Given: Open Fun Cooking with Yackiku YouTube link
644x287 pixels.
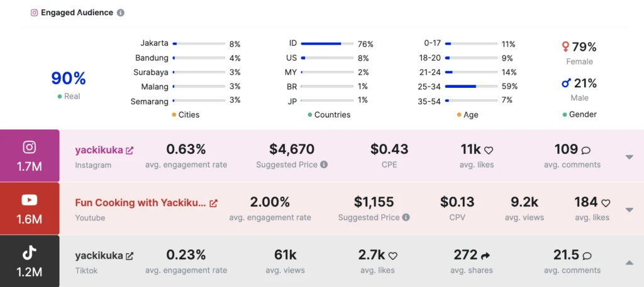Looking at the screenshot, I should point(140,203).
